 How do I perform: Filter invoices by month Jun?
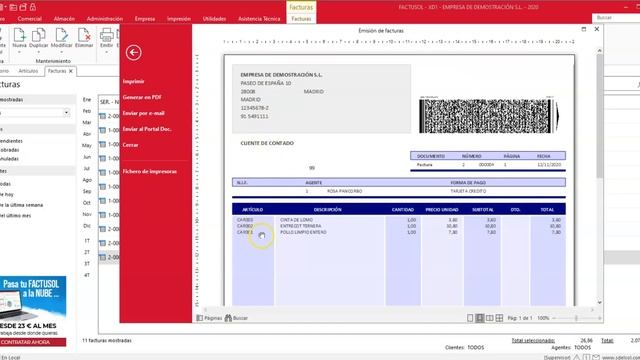(x=87, y=157)
